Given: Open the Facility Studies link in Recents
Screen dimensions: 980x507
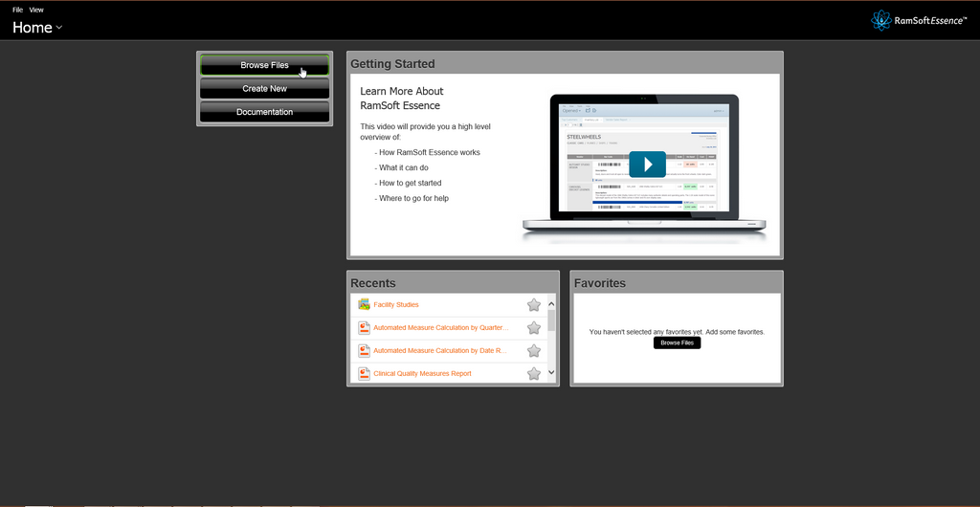Looking at the screenshot, I should 398,305.
